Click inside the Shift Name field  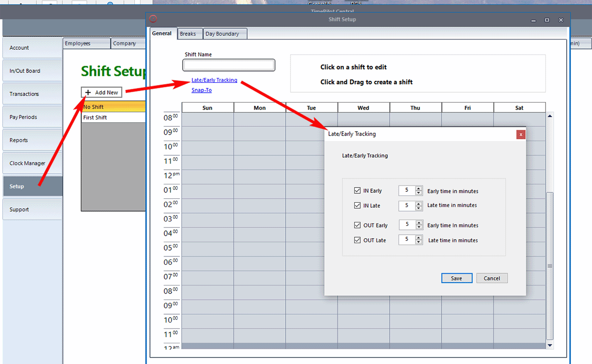pos(228,65)
